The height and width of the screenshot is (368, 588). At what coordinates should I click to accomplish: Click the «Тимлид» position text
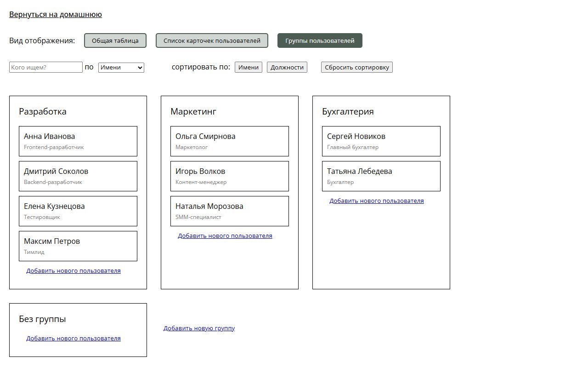[x=34, y=252]
